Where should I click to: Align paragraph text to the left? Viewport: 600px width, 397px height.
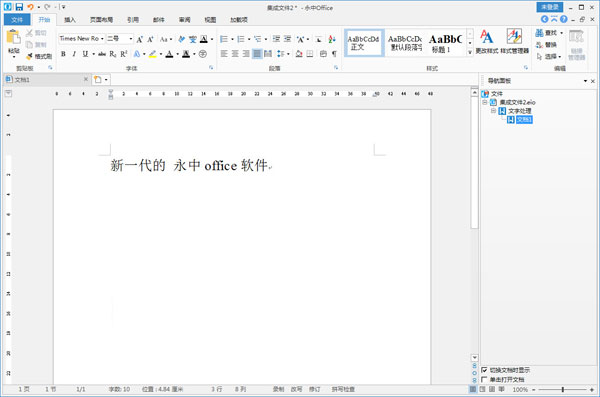(224, 54)
